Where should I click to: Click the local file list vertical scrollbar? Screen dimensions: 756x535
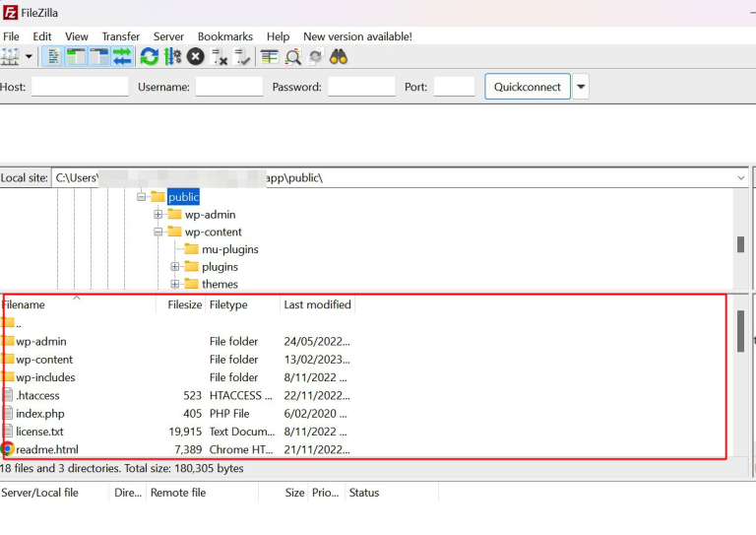pos(740,331)
